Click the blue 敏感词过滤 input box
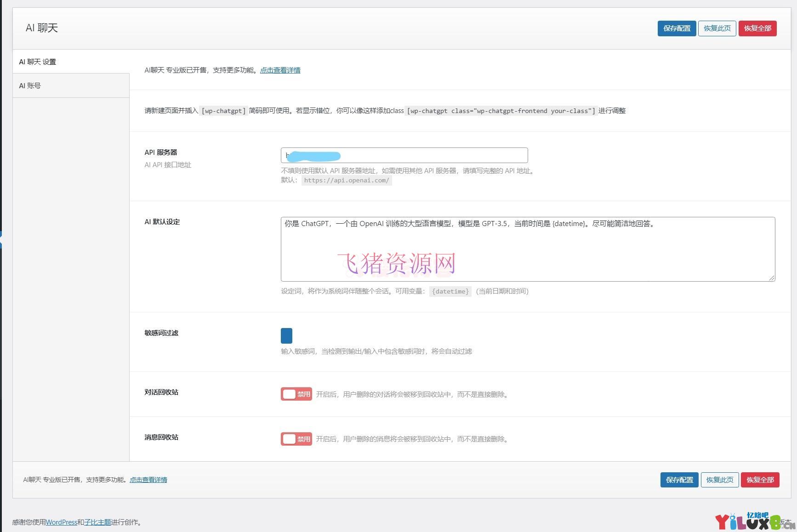 [286, 335]
